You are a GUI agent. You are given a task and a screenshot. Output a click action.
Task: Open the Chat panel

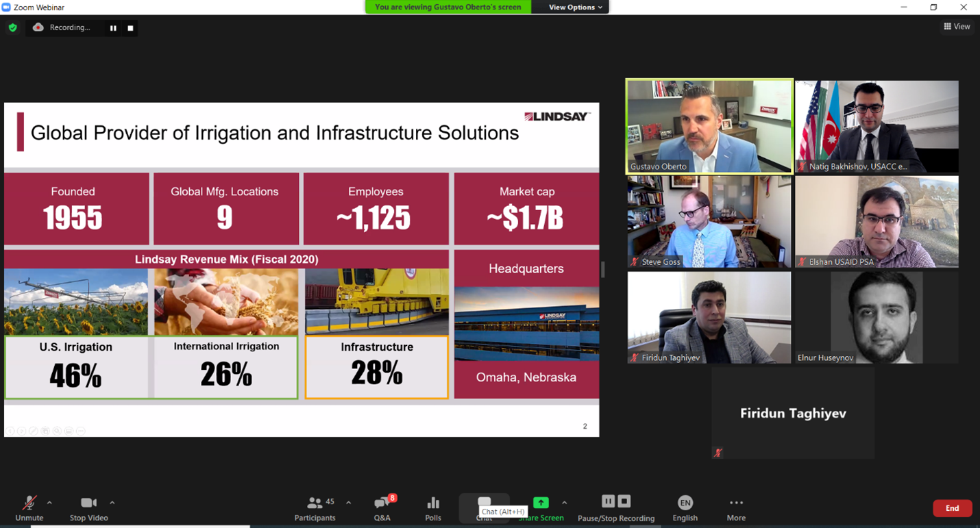pos(484,509)
